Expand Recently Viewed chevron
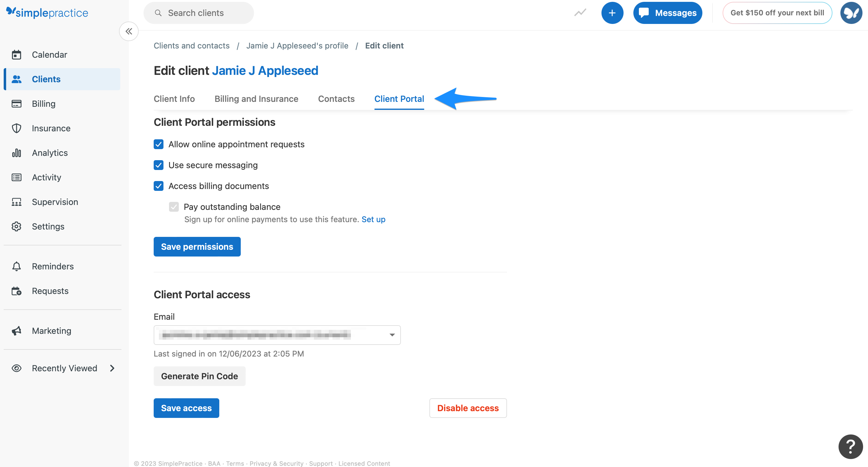 (x=112, y=368)
